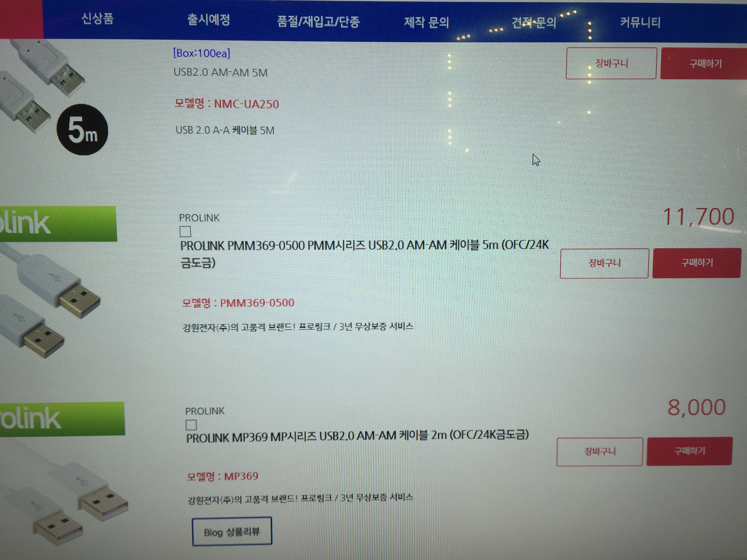The image size is (747, 560).
Task: Open the 5m USB cable product image
Action: click(54, 98)
